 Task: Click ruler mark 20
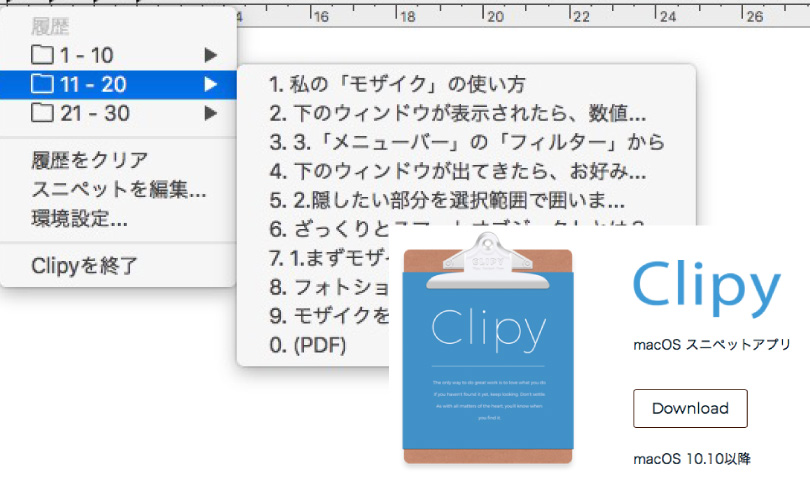495,17
